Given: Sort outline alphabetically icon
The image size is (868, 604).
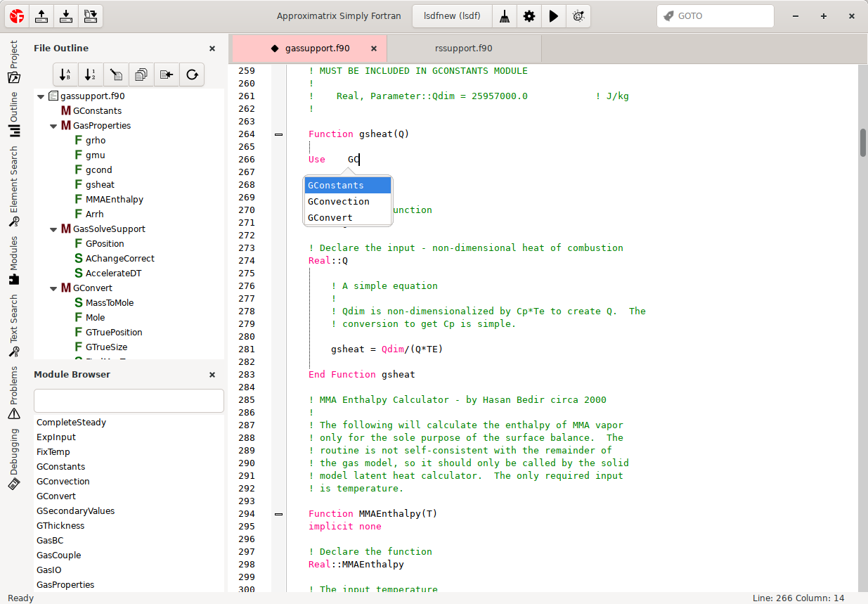Looking at the screenshot, I should (x=65, y=74).
